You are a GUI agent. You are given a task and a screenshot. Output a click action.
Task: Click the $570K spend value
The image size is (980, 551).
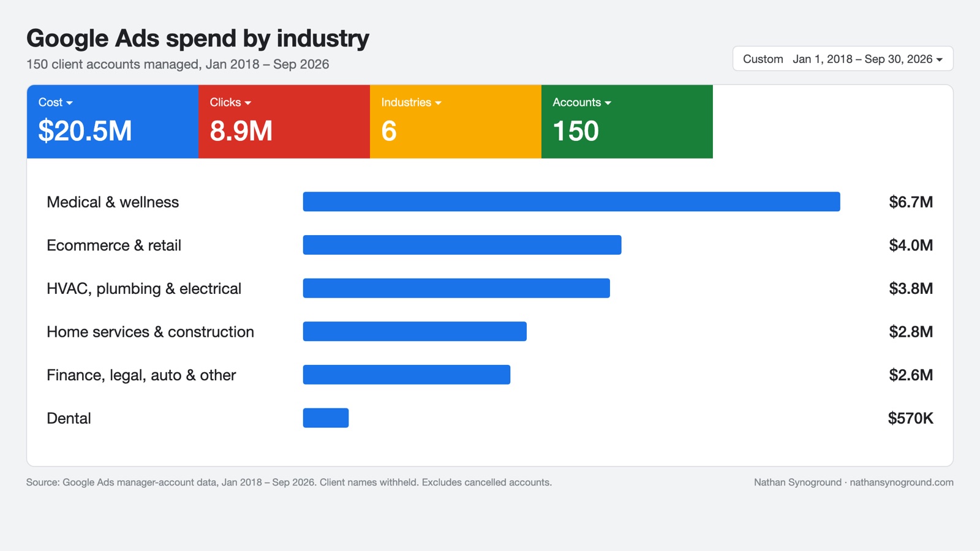(911, 418)
